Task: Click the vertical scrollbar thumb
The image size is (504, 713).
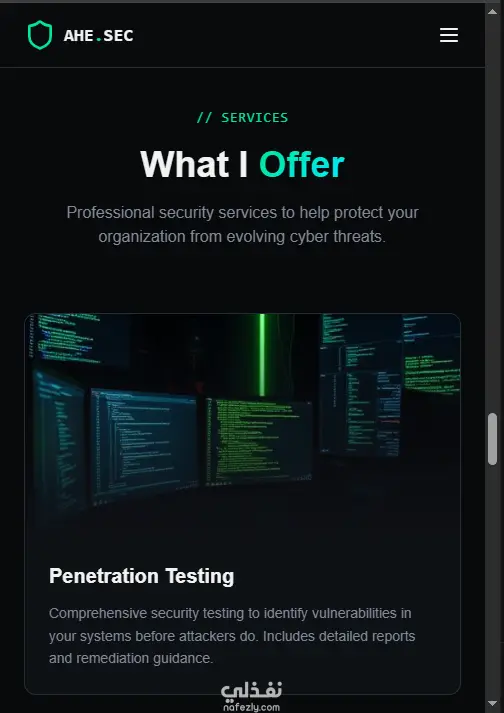Action: (492, 439)
